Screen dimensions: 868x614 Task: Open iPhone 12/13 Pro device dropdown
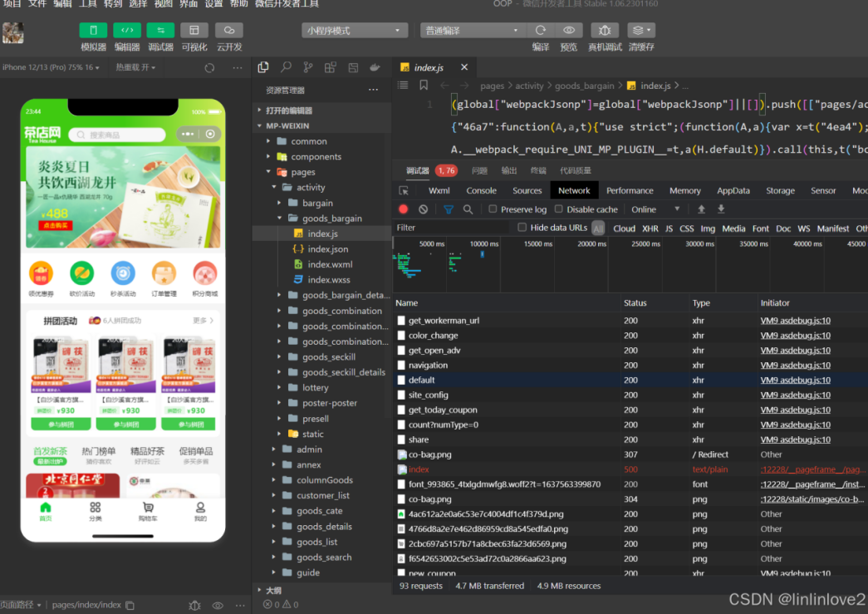point(51,67)
